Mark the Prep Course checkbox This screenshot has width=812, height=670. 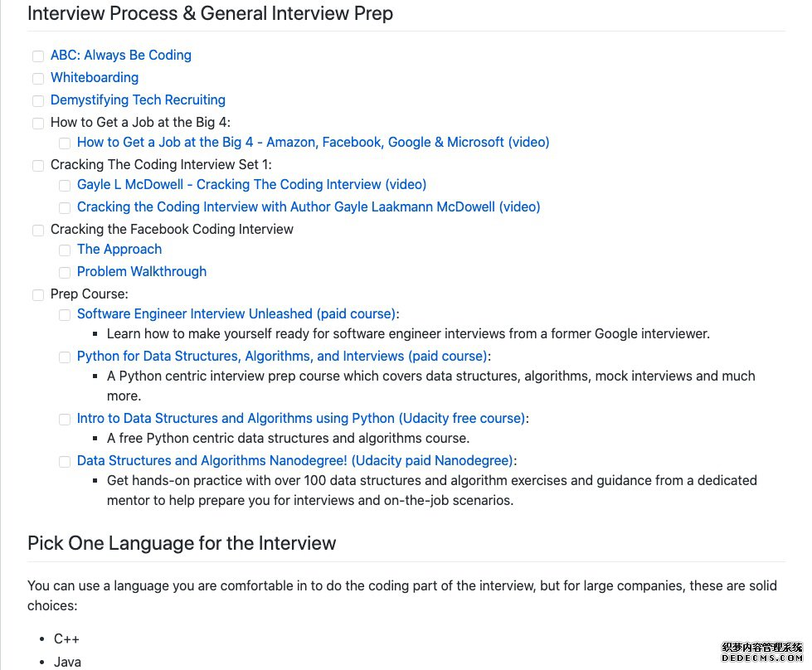pyautogui.click(x=38, y=294)
